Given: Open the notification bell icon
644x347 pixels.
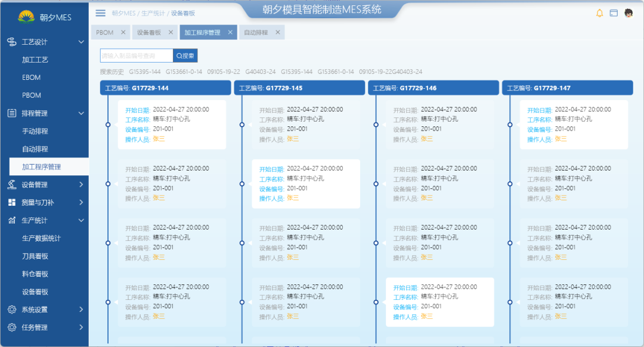Looking at the screenshot, I should [599, 13].
